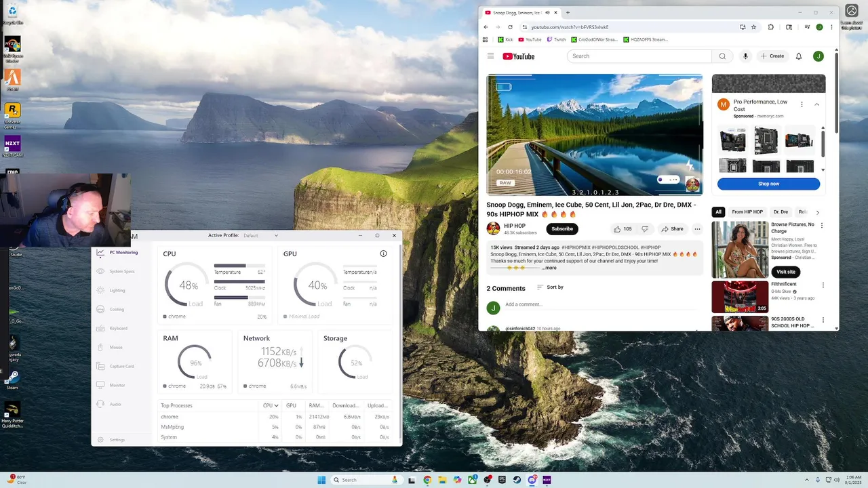
Task: Select the System process row
Action: [x=275, y=437]
